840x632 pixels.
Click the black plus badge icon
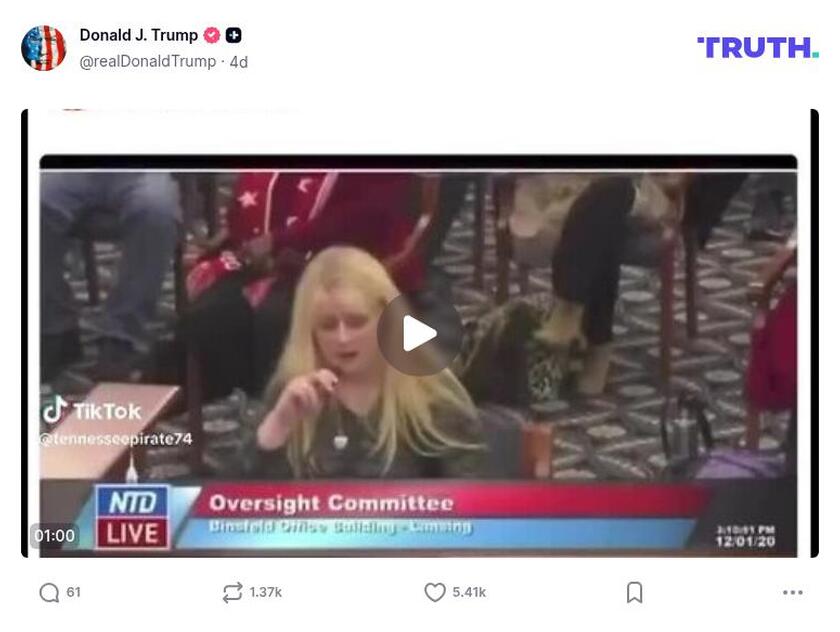coord(233,35)
